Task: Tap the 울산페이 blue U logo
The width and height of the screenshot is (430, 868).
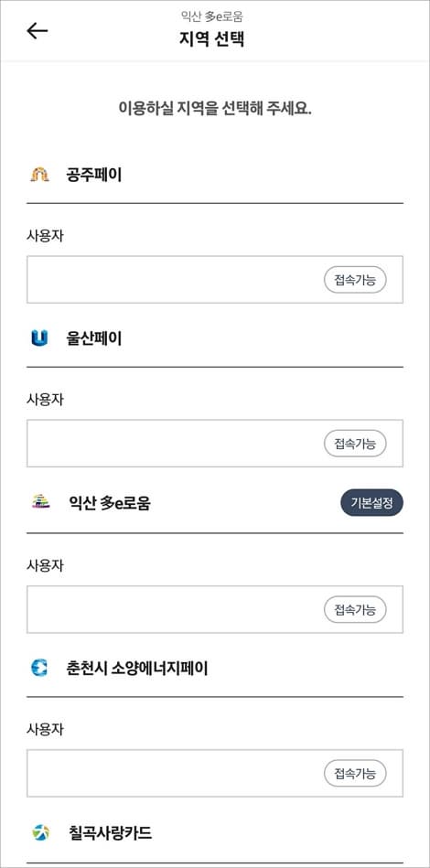Action: coord(40,338)
